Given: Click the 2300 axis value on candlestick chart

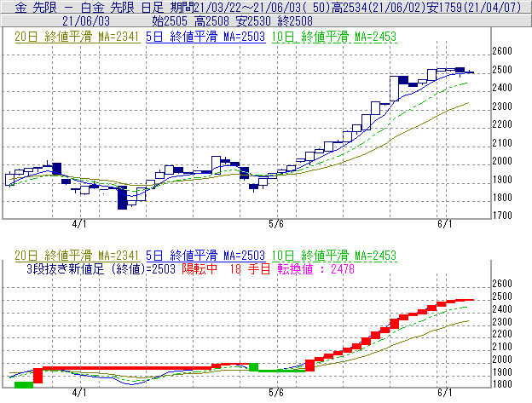Looking at the screenshot, I should pos(502,107).
